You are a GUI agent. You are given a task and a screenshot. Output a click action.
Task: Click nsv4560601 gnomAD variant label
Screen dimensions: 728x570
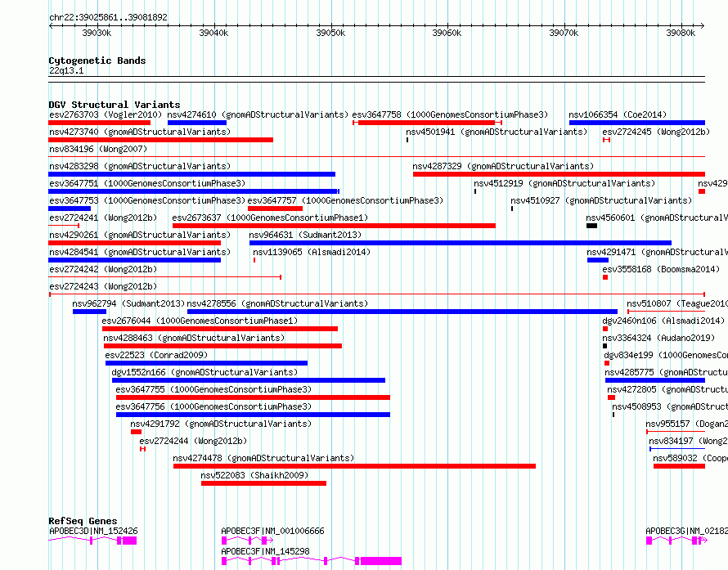coord(657,218)
